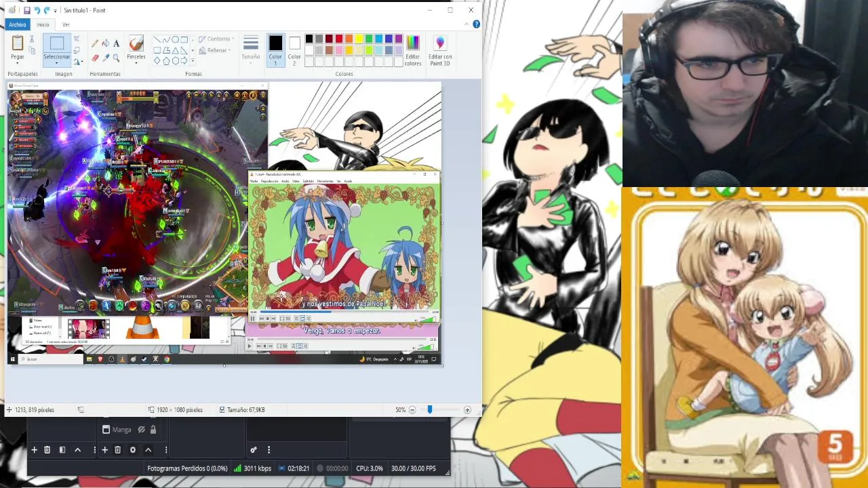Expand the Pinceles dropdown arrow
This screenshot has height=488, width=868.
(x=136, y=63)
